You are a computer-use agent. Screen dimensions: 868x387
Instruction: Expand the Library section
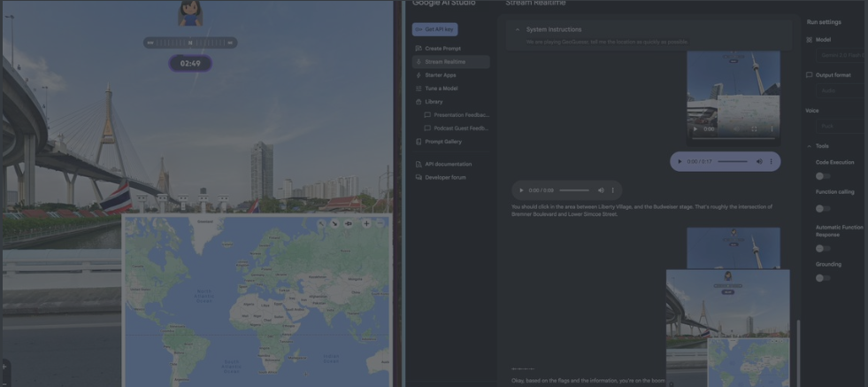(434, 102)
